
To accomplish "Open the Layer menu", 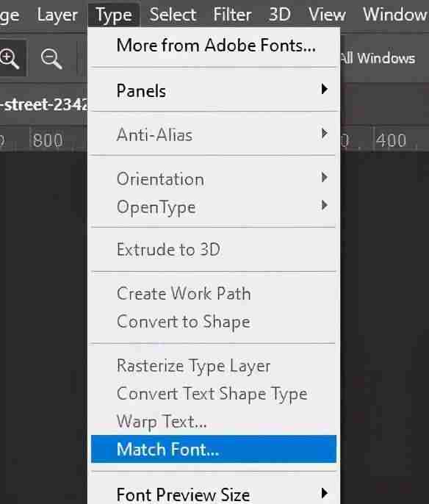I will 57,15.
